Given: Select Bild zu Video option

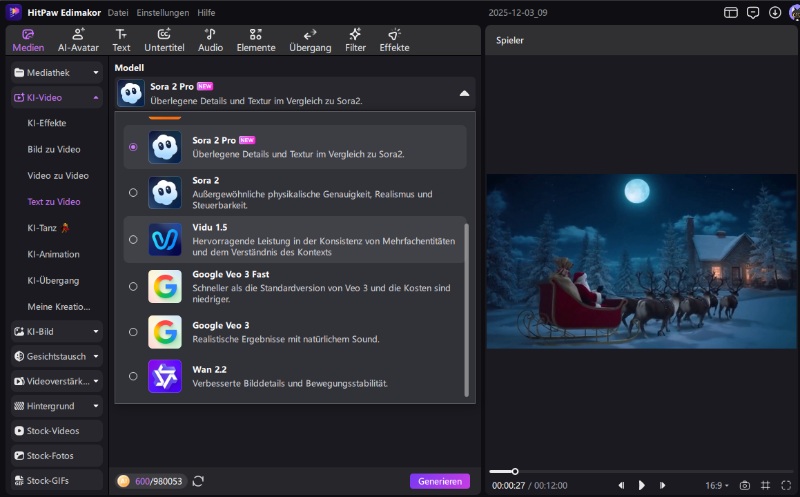Looking at the screenshot, I should coord(54,150).
